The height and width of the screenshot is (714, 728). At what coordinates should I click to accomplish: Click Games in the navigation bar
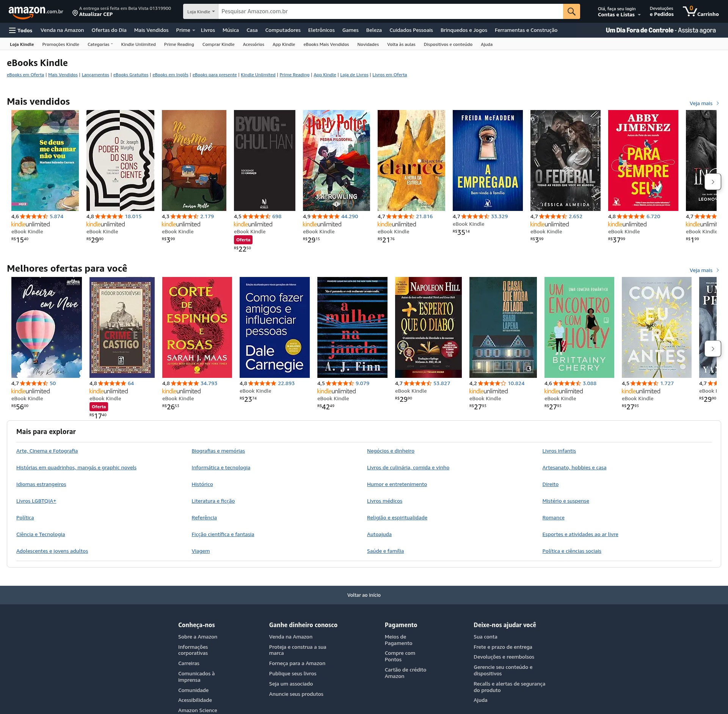pyautogui.click(x=350, y=30)
